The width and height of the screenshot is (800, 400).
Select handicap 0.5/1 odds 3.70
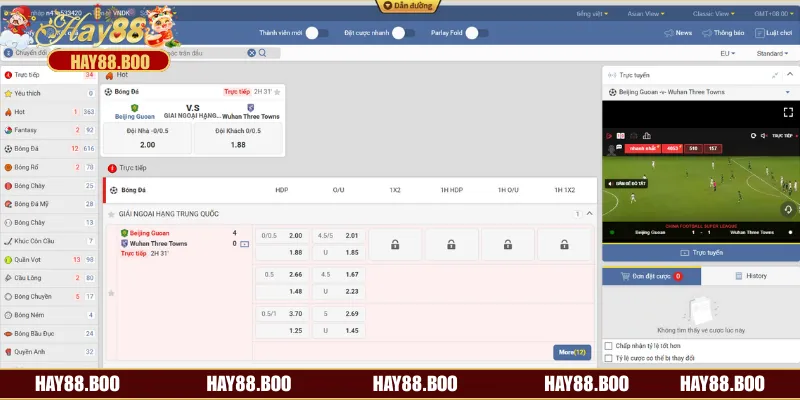pos(282,314)
